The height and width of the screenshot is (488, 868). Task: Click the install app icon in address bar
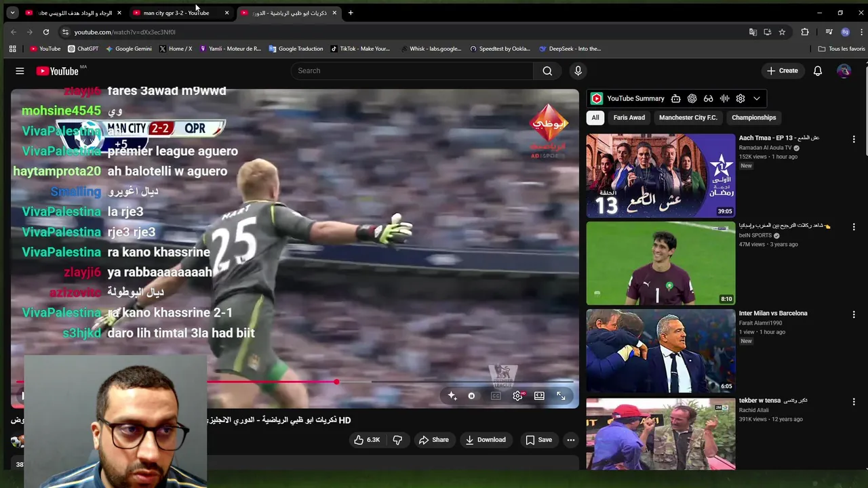coord(768,32)
